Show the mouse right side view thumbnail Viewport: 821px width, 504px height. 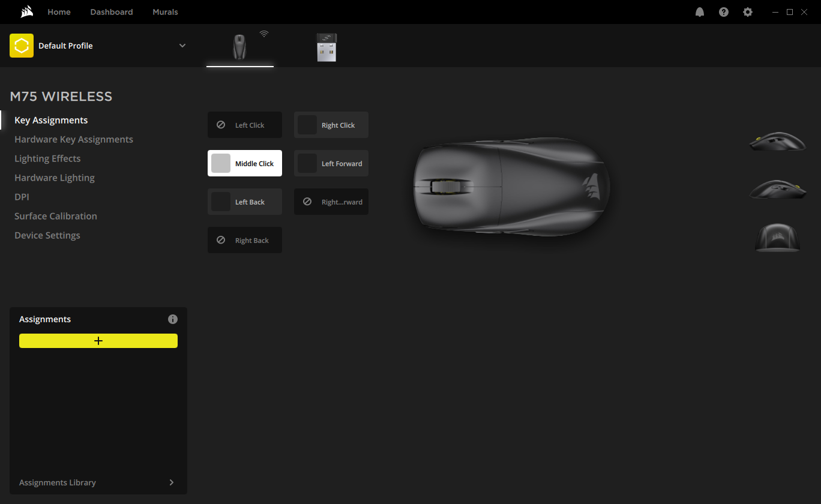tap(778, 189)
